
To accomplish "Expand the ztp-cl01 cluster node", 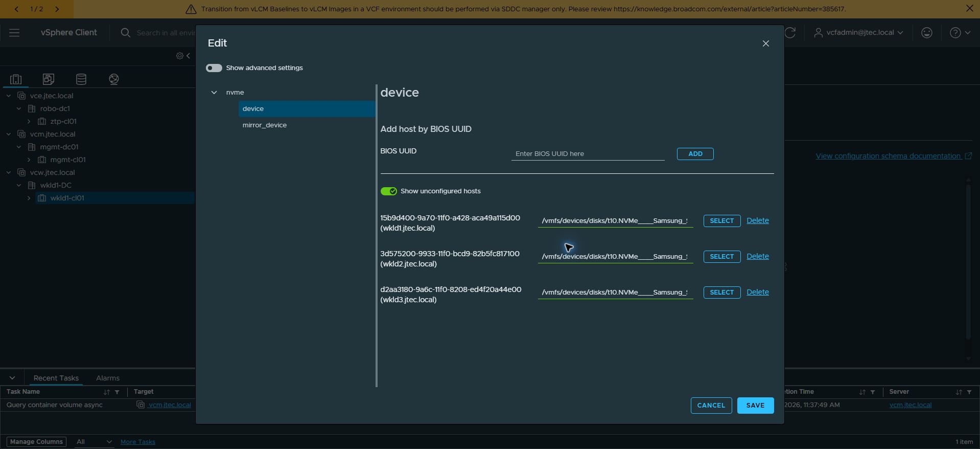I will [29, 122].
